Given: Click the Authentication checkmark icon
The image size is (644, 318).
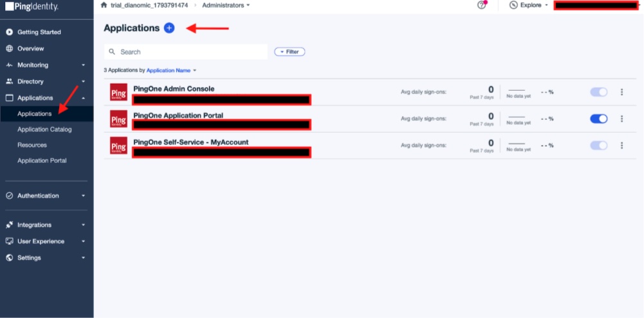Looking at the screenshot, I should pyautogui.click(x=10, y=196).
